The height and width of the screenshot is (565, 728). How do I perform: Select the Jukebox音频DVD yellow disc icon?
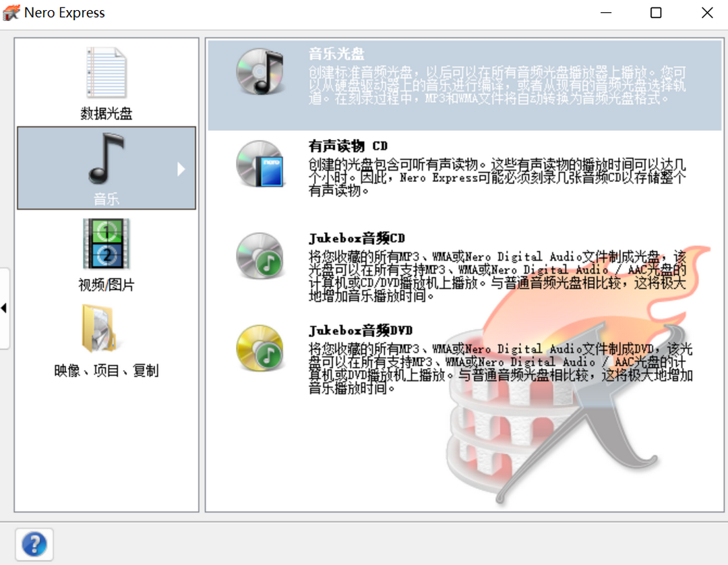point(260,349)
